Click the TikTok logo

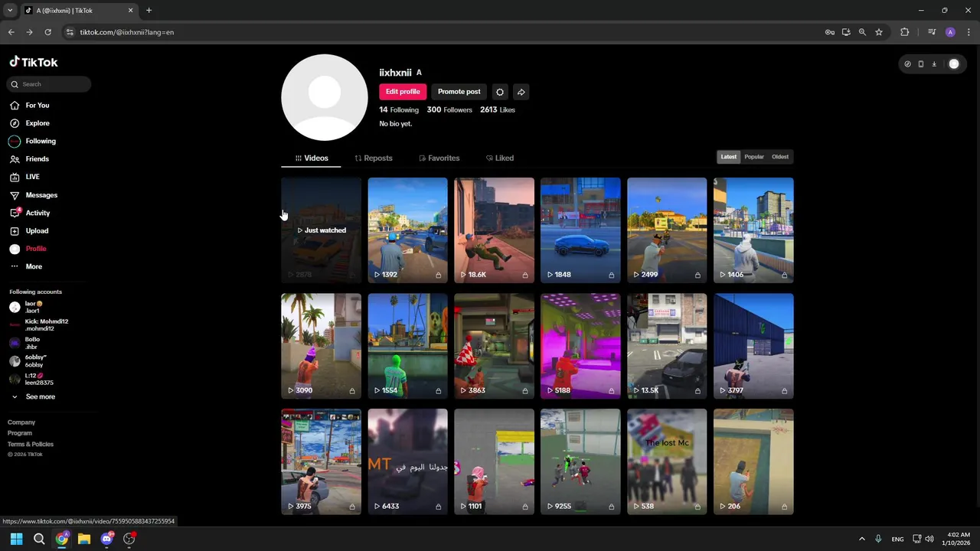pos(34,62)
